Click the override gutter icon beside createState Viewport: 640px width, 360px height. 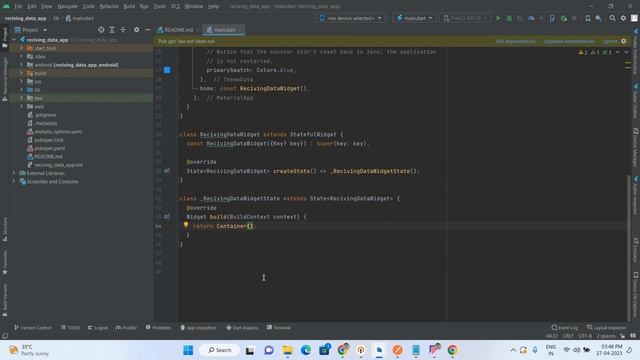pyautogui.click(x=167, y=171)
